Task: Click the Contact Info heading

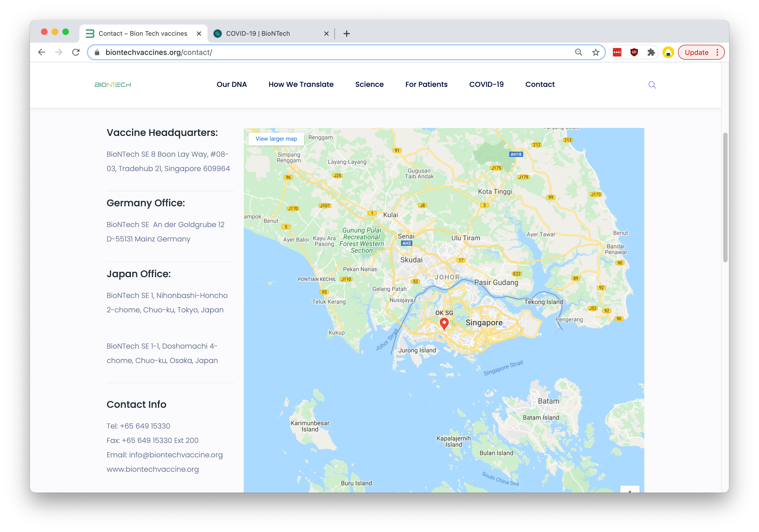Action: pos(136,405)
